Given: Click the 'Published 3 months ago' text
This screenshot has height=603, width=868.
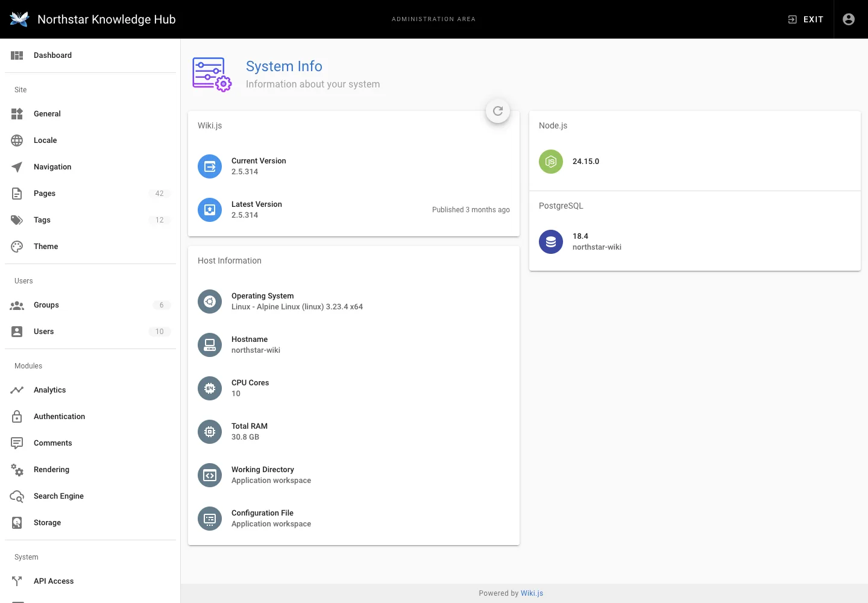Looking at the screenshot, I should tap(471, 210).
